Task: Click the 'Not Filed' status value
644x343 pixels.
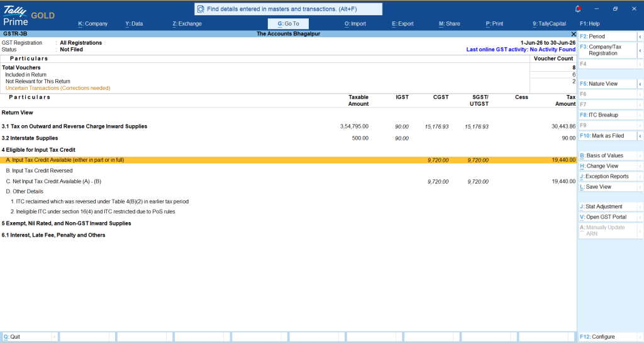Action: pyautogui.click(x=72, y=49)
